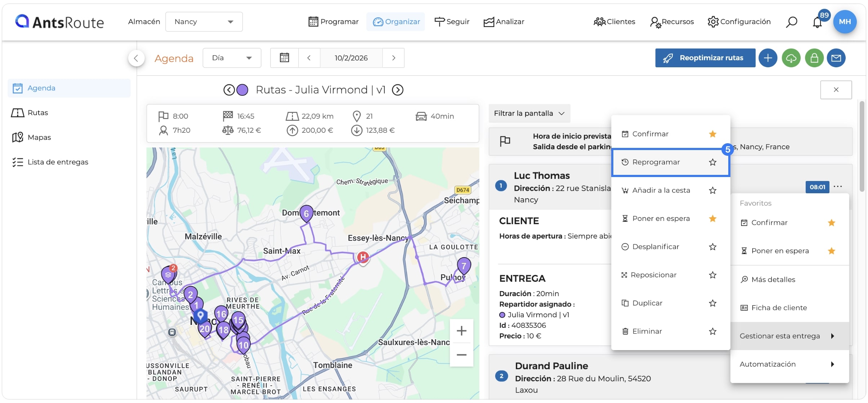Click map stop marker 16
This screenshot has height=403, width=868.
[x=221, y=314]
